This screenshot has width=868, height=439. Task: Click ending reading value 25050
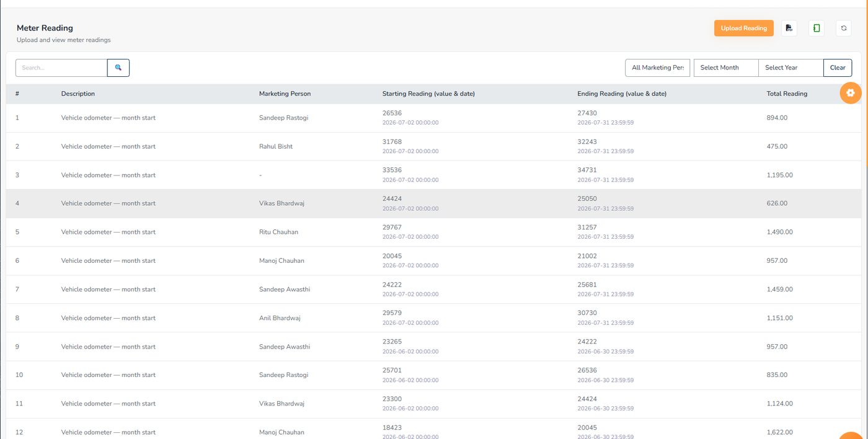point(587,198)
